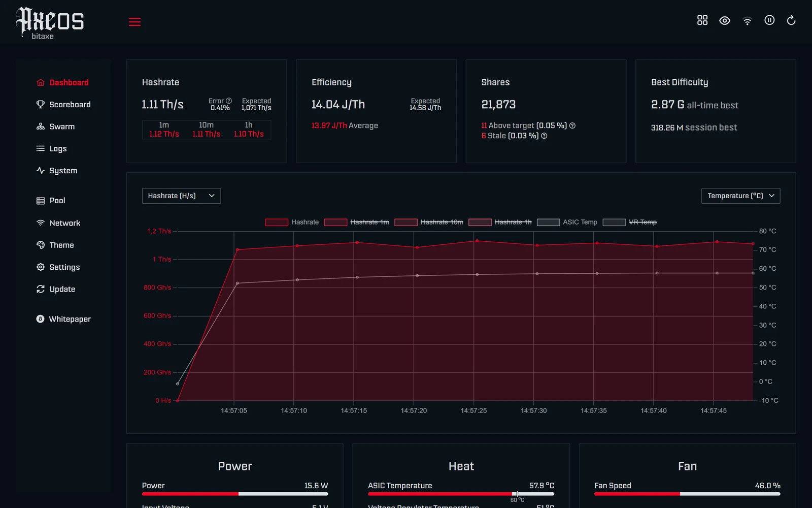Toggle Hashrate 1h series in legend
The width and height of the screenshot is (812, 508).
coord(500,222)
